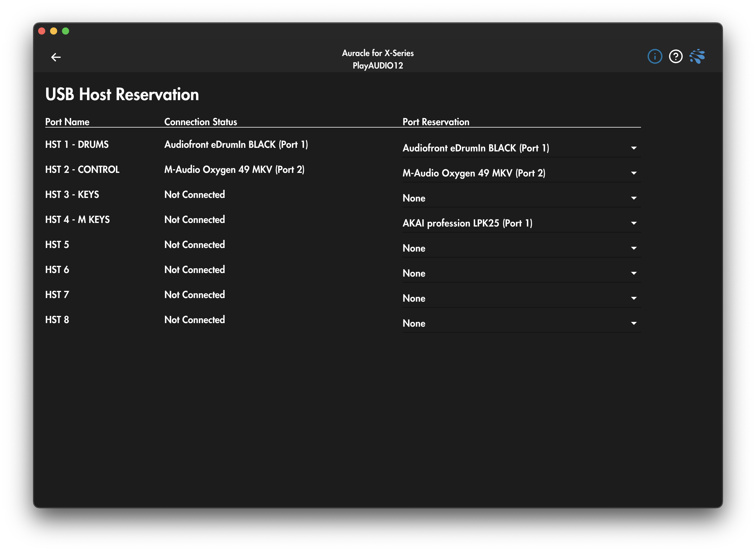Image resolution: width=756 pixels, height=552 pixels.
Task: Click the PlayAUDIO12 device name in header
Action: 378,66
